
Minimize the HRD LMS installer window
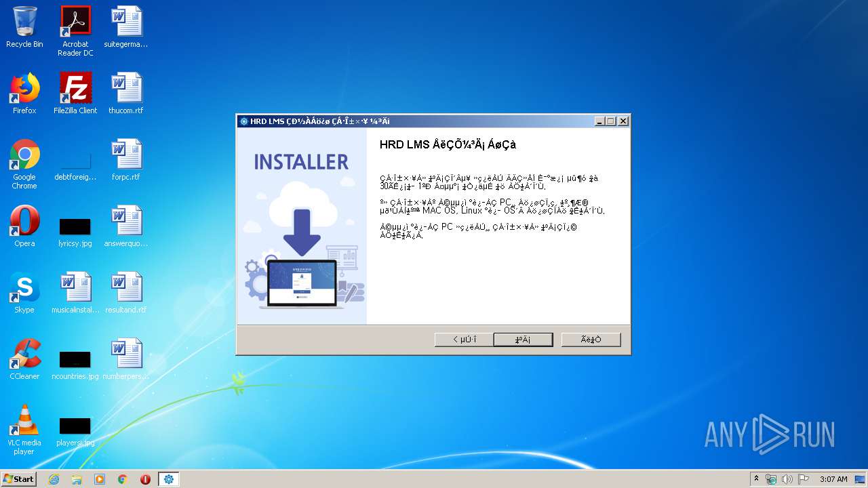click(x=599, y=121)
